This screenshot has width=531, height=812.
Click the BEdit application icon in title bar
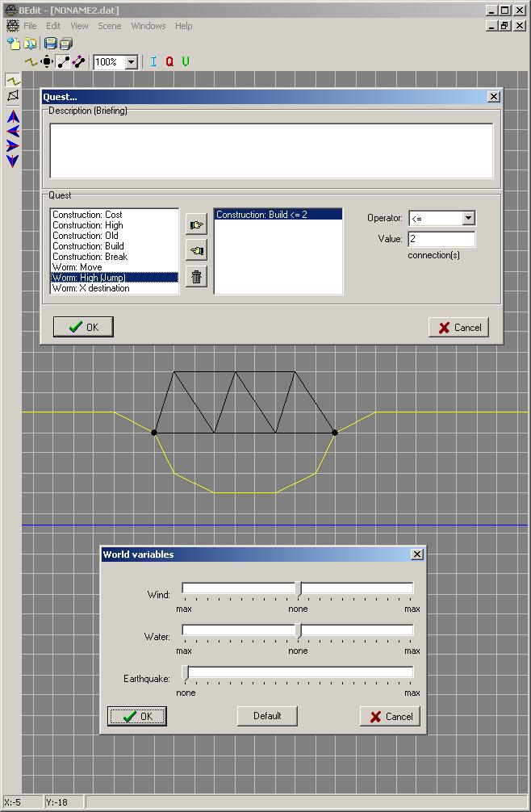tap(10, 10)
